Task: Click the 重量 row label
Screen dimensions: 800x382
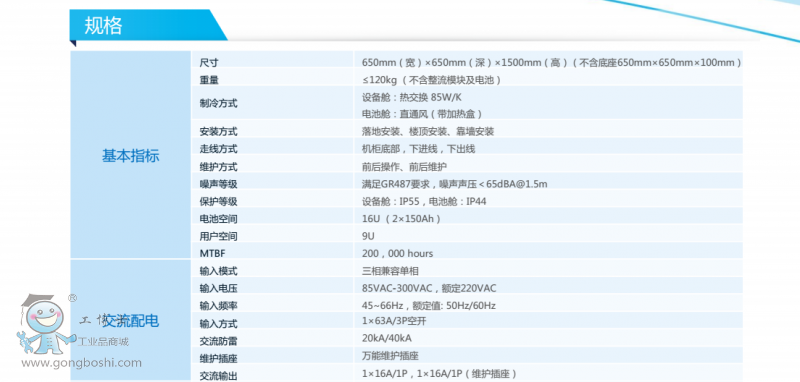Action: point(209,80)
